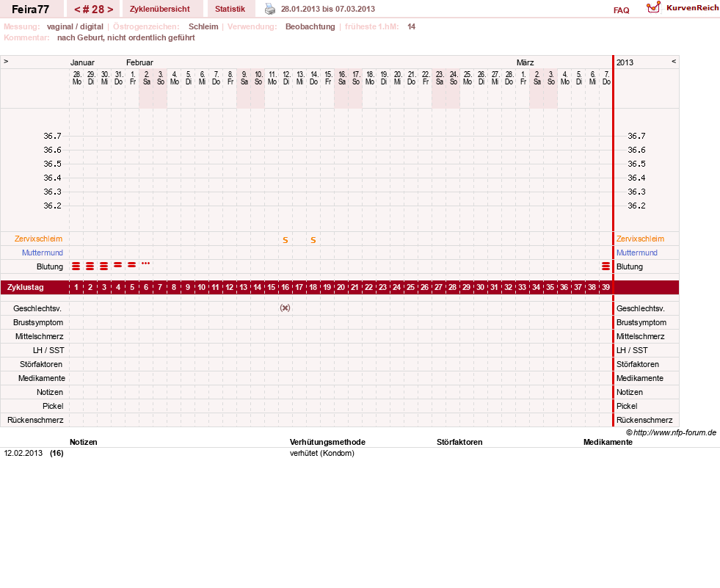Click the bleeding symbol on cycle day 5

coord(132,265)
